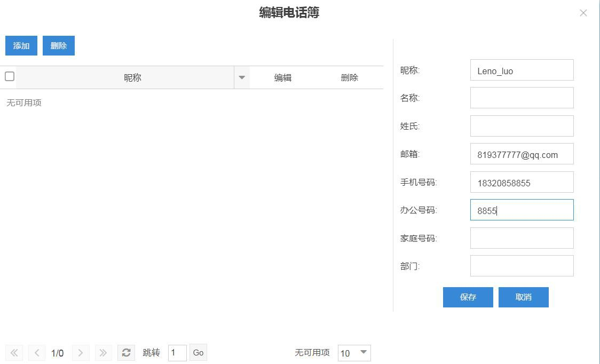
Task: Click the 删除 button to delete contacts
Action: pyautogui.click(x=58, y=45)
